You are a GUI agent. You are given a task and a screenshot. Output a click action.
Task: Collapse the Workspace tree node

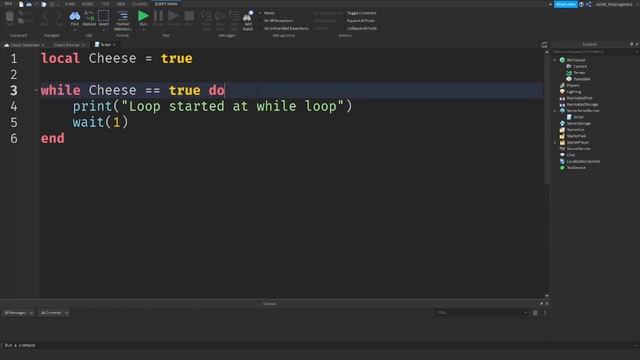click(x=555, y=60)
